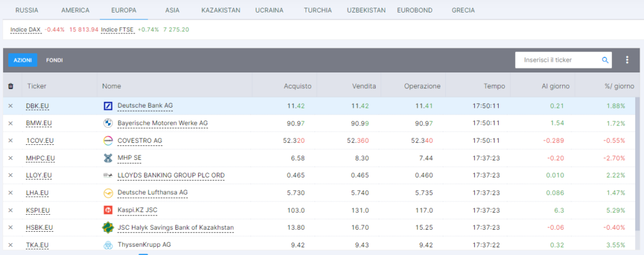Screen dimensions: 644x255
Task: Open the DBK.EU ticker link
Action: (37, 106)
